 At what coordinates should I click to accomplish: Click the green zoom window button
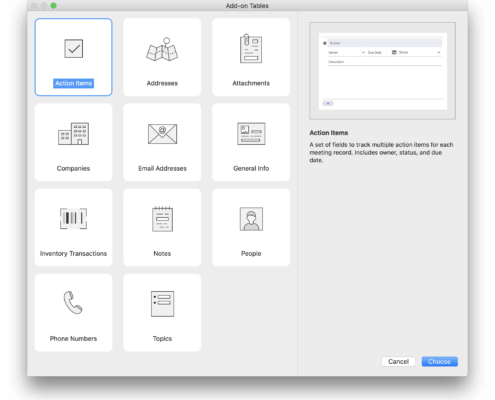pos(53,6)
